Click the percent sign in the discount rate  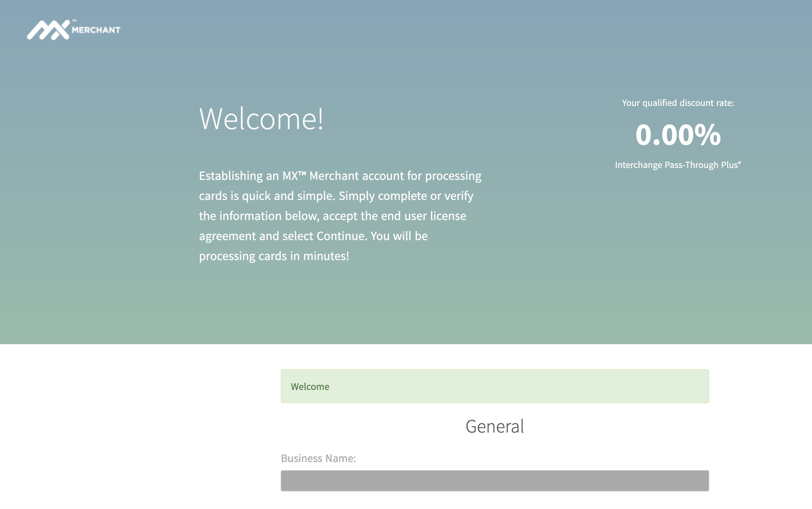(x=707, y=134)
